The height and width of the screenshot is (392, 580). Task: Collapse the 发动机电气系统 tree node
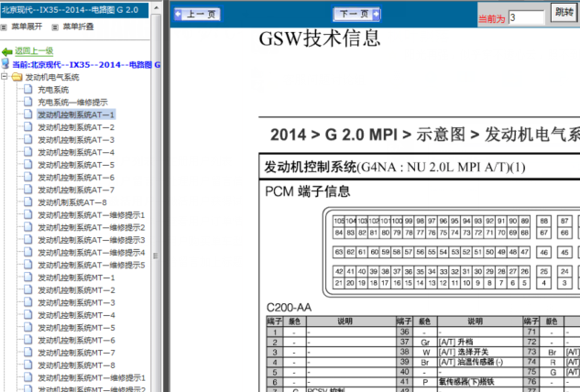(4, 77)
